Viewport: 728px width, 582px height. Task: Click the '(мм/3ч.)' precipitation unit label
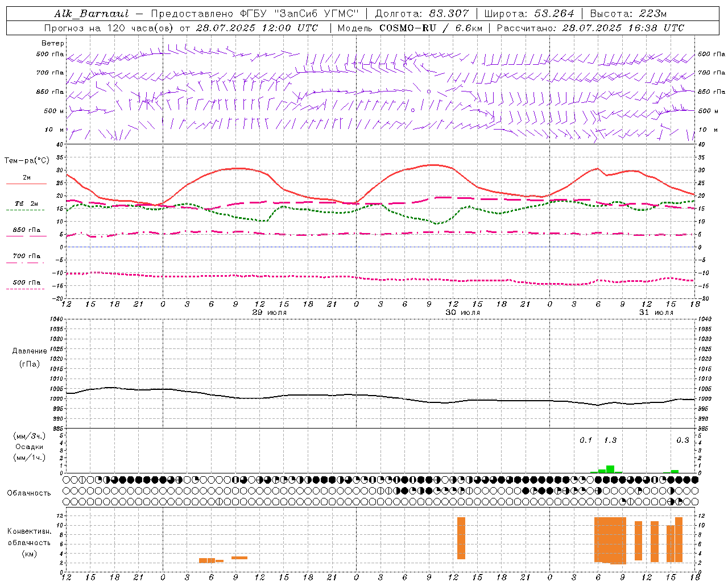30,436
